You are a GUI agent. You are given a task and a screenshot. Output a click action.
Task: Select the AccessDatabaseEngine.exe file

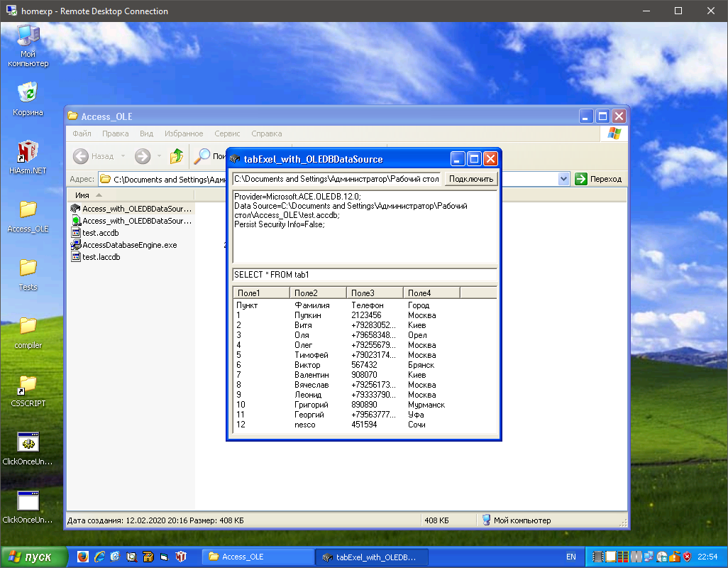[x=129, y=245]
